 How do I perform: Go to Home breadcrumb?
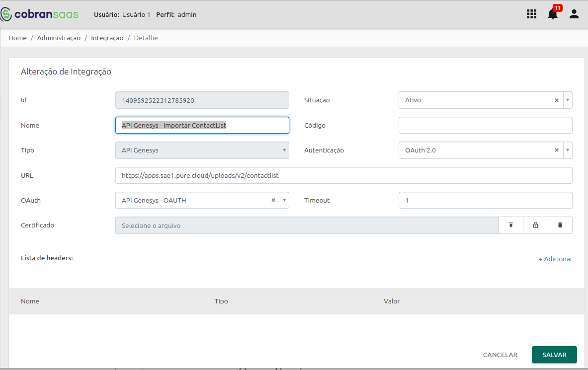(17, 38)
